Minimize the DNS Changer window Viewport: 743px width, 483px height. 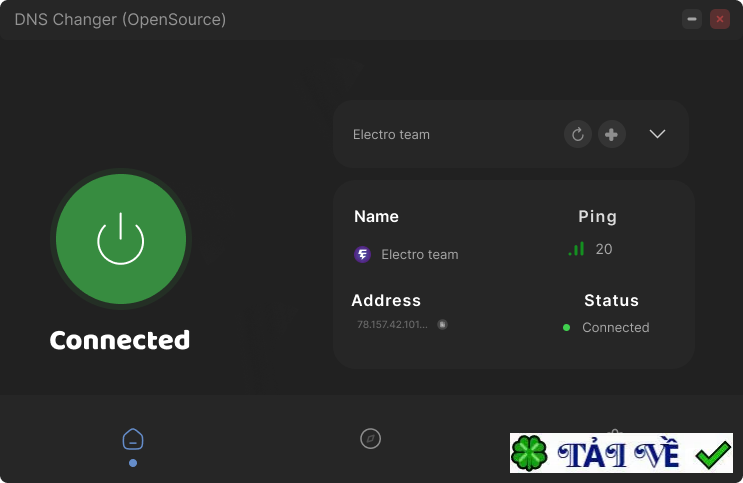tap(692, 19)
